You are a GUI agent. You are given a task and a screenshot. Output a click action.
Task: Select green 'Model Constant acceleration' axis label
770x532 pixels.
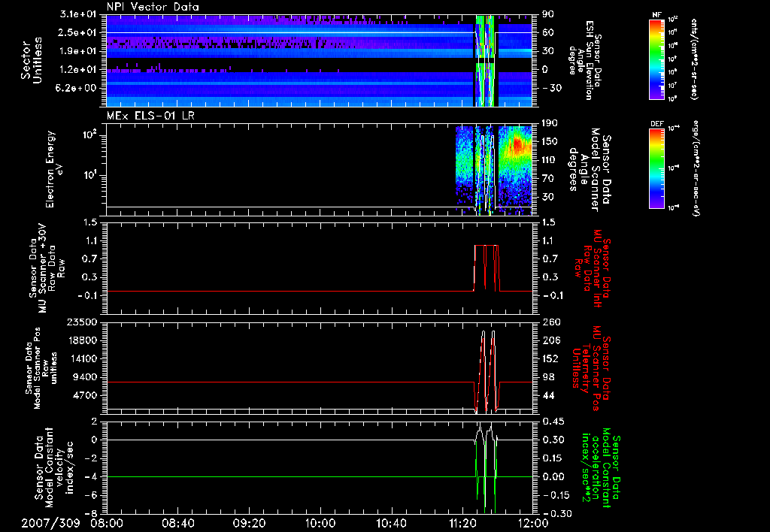(x=602, y=467)
